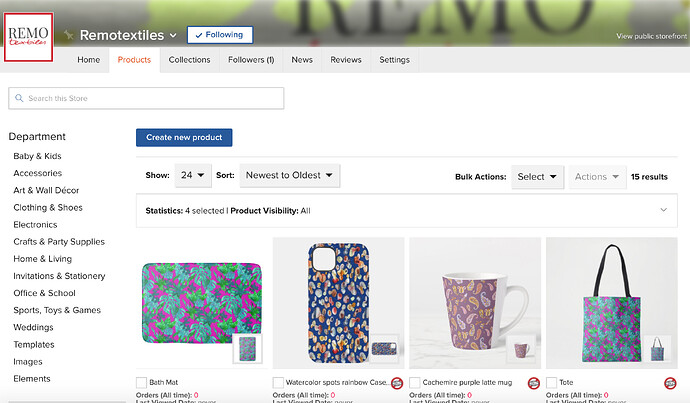Image resolution: width=690 pixels, height=403 pixels.
Task: Click the magnifier icon in store search
Action: [19, 98]
